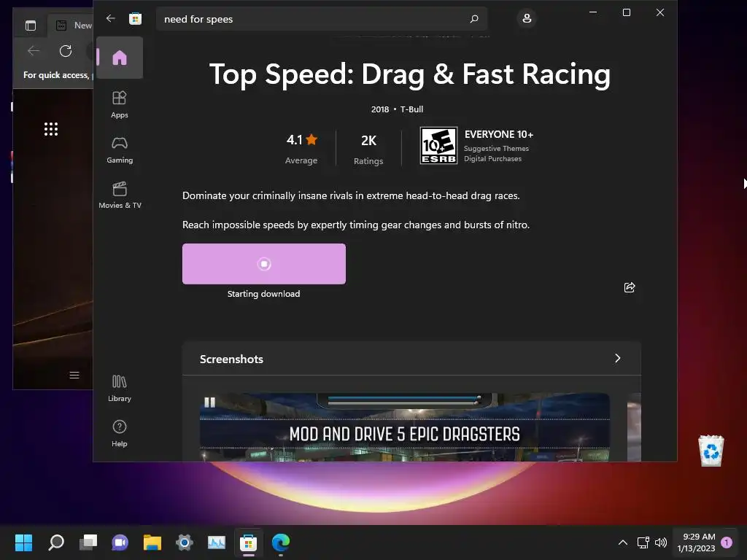
Task: Open the 'Mod and drive 5 epic dragsters' screenshot
Action: point(404,427)
